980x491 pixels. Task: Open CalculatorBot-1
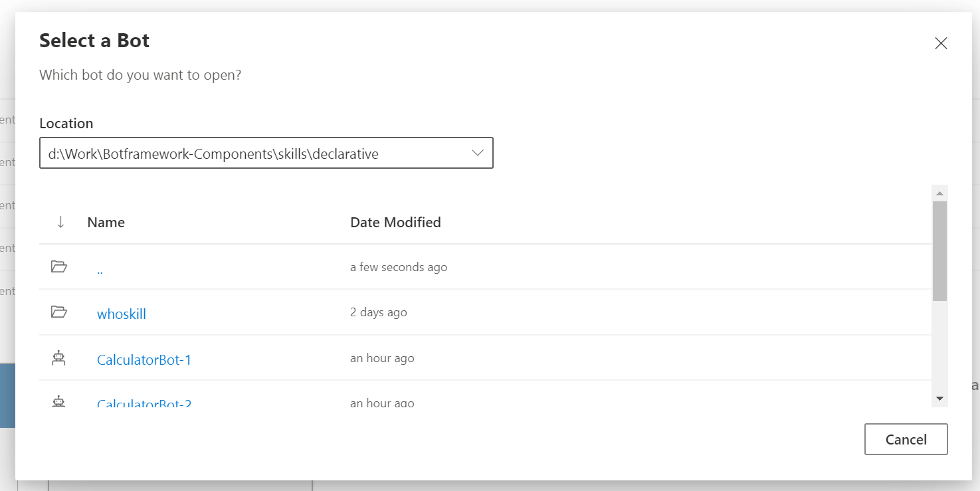pyautogui.click(x=144, y=359)
